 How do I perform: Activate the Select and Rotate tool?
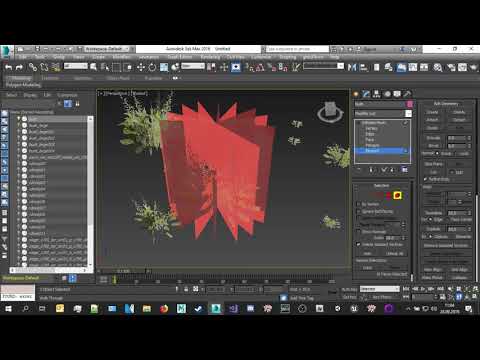click(152, 67)
